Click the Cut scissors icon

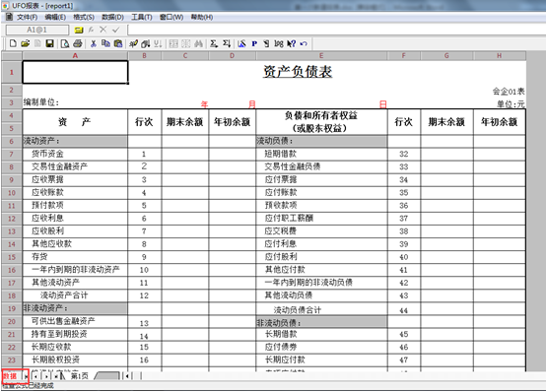[x=93, y=43]
